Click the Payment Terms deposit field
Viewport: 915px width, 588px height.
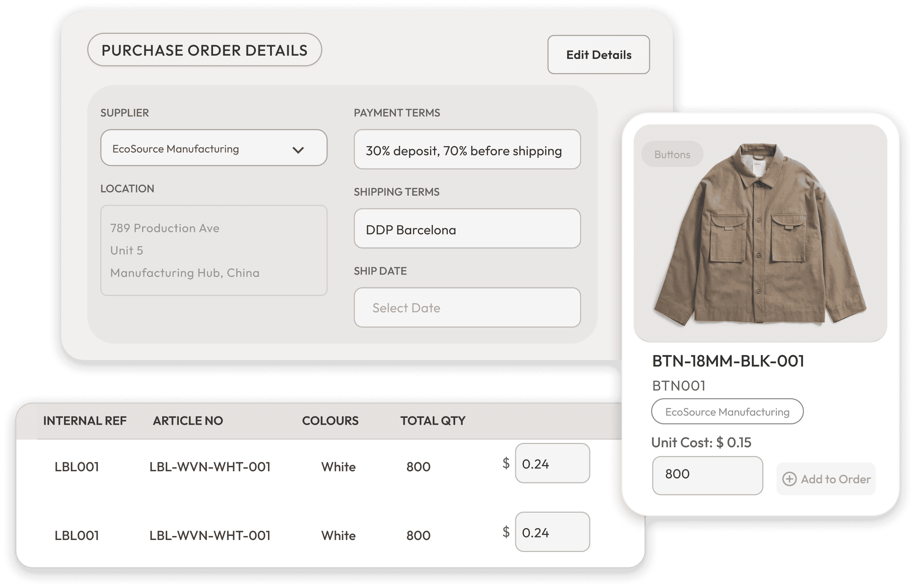point(467,150)
